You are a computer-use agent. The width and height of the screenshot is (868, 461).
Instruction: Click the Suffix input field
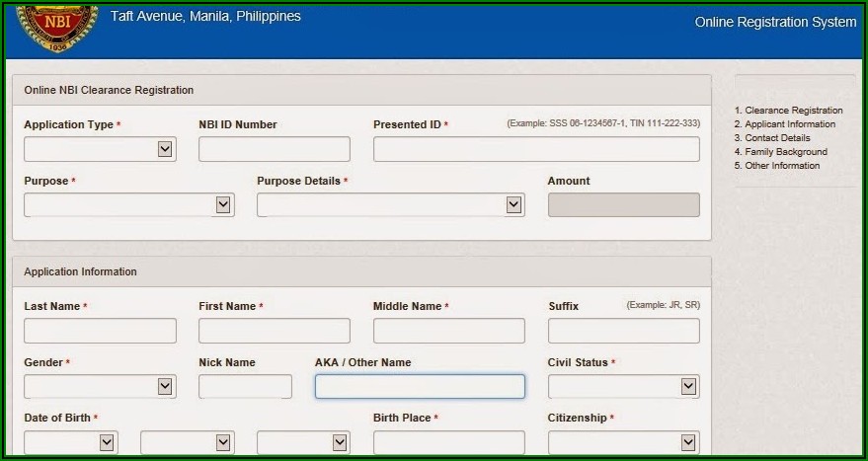623,331
